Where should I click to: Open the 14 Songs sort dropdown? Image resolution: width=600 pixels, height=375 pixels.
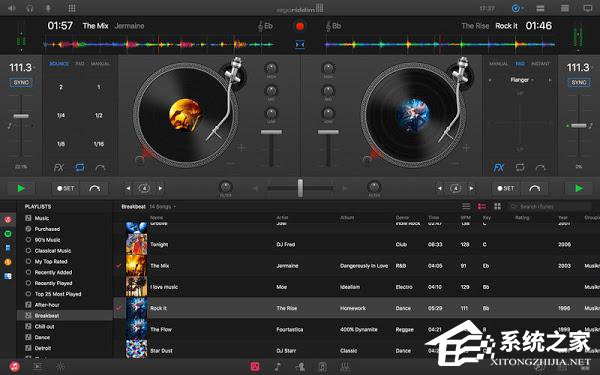point(162,207)
